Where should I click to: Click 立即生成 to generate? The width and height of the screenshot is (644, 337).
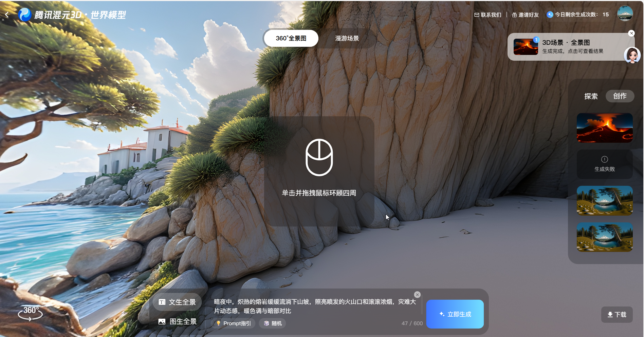tap(455, 314)
